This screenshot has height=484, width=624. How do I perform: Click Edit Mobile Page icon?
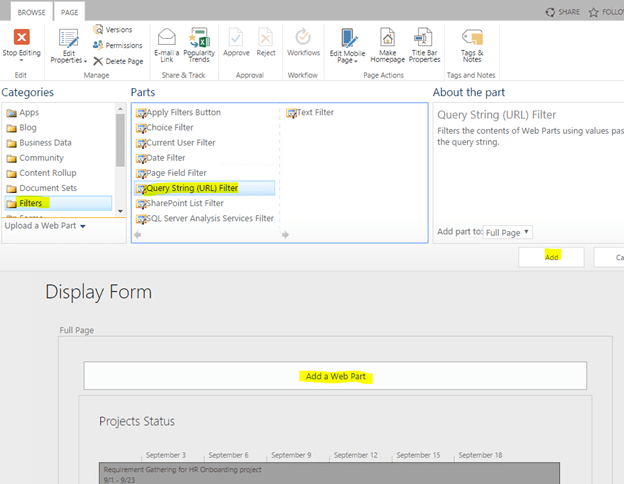[348, 38]
